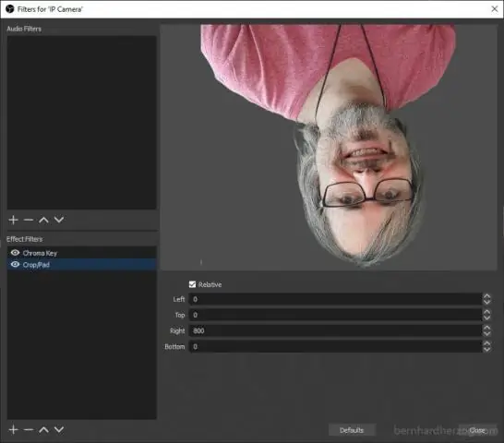Remove selected audio filter with minus icon
This screenshot has width=504, height=443.
tap(29, 220)
